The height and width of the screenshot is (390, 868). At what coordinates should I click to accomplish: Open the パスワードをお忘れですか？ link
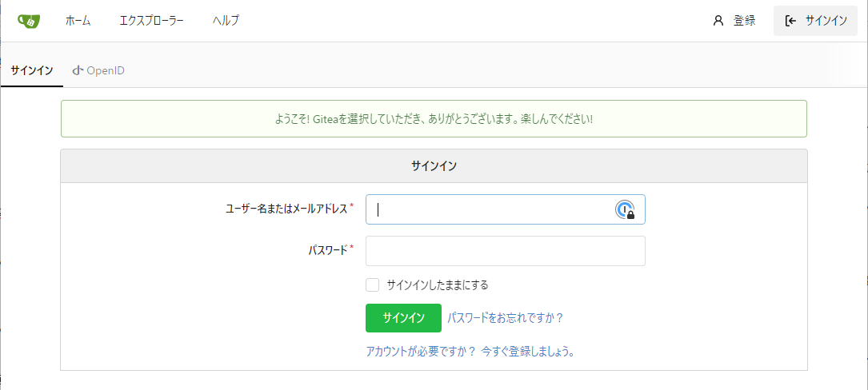pyautogui.click(x=505, y=318)
